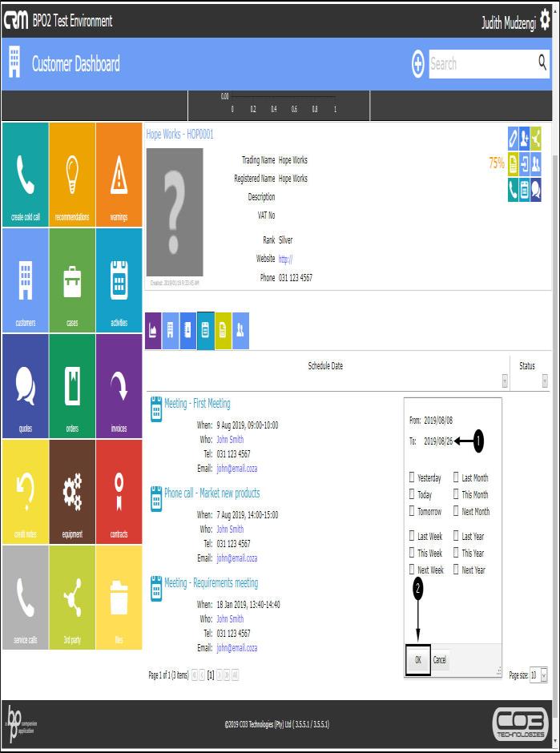
Task: Open the credit notes tile
Action: pyautogui.click(x=26, y=492)
